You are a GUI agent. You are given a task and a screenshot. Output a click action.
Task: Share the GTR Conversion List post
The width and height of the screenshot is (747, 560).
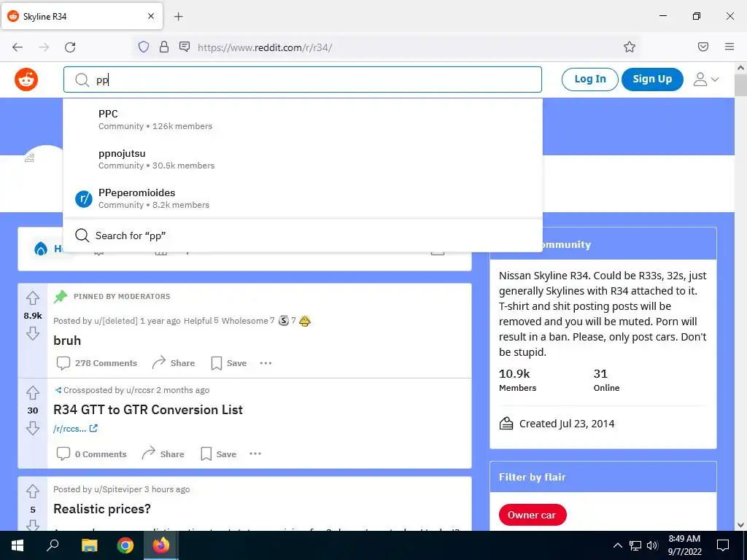coord(163,454)
